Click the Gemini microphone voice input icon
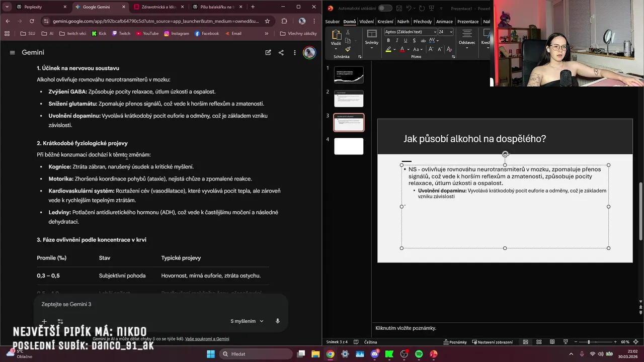This screenshot has height=362, width=644. pos(278,321)
